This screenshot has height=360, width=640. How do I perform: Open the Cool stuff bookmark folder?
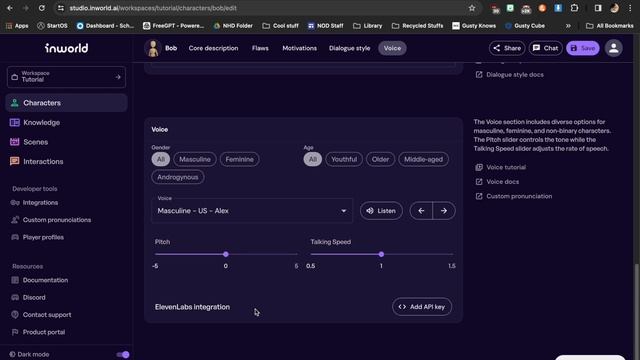pos(280,26)
